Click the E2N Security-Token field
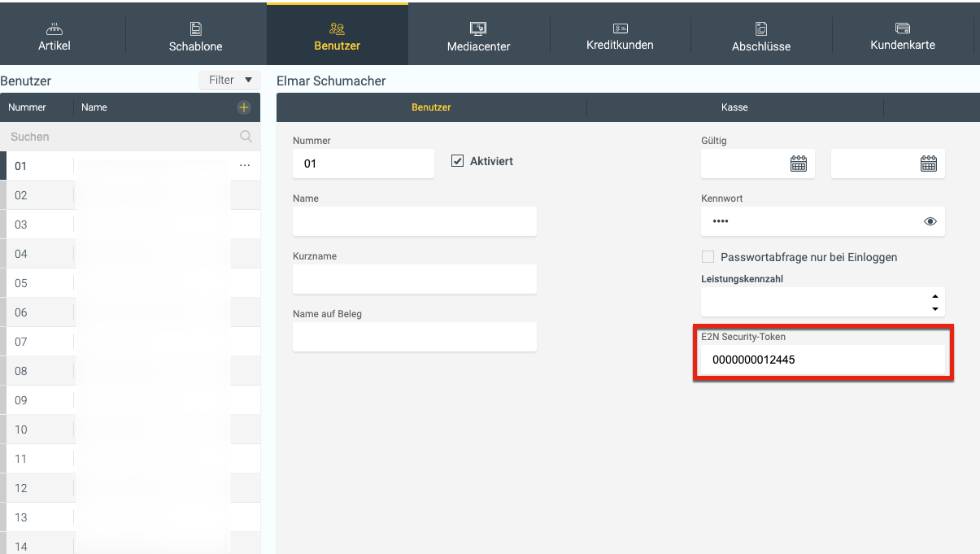980x554 pixels. tap(821, 360)
